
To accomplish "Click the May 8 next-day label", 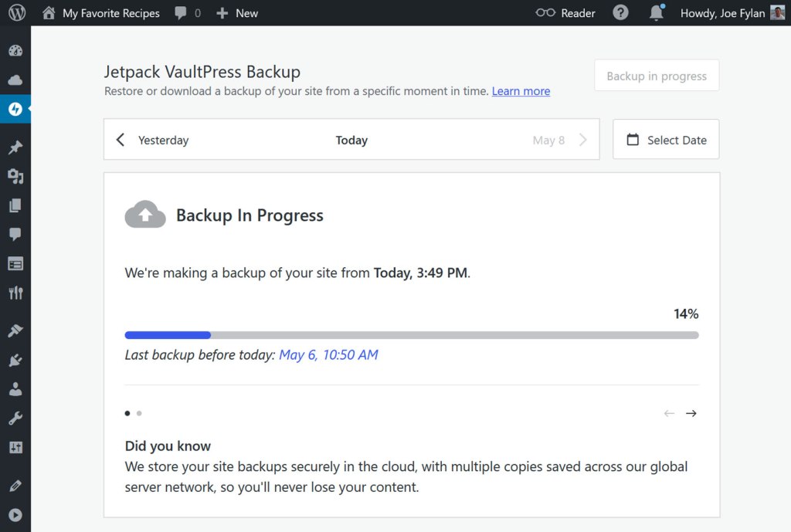I will 548,141.
